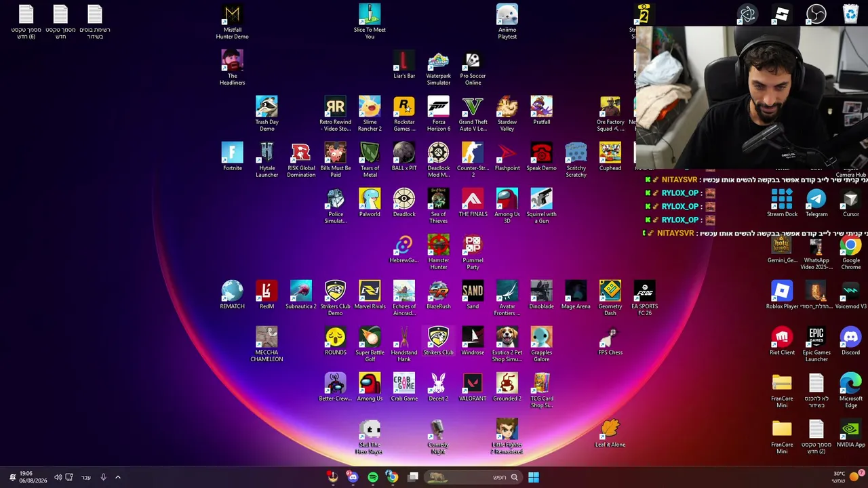The height and width of the screenshot is (488, 868).
Task: Open the taskbar clock and date
Action: click(x=32, y=477)
